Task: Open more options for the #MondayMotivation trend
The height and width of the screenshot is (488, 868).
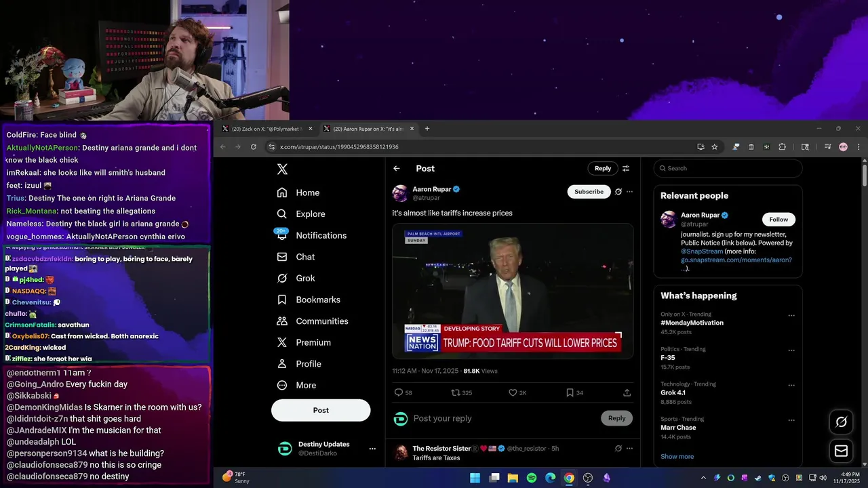Action: [791, 315]
